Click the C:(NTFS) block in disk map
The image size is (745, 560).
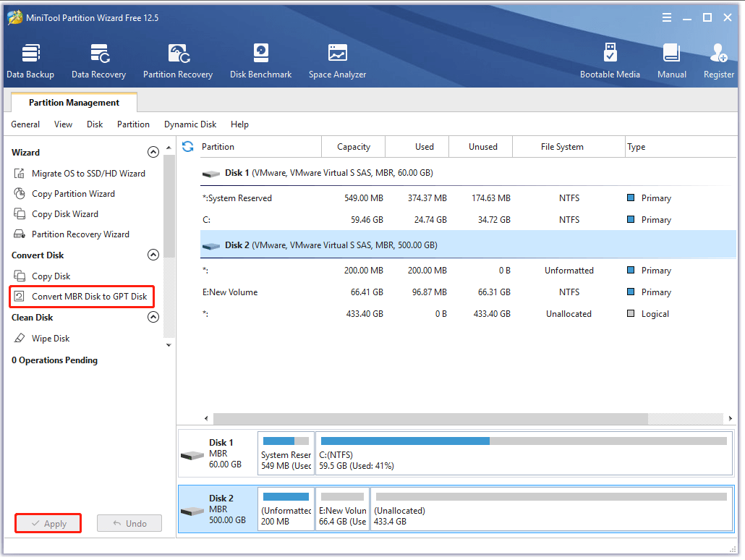(x=524, y=453)
